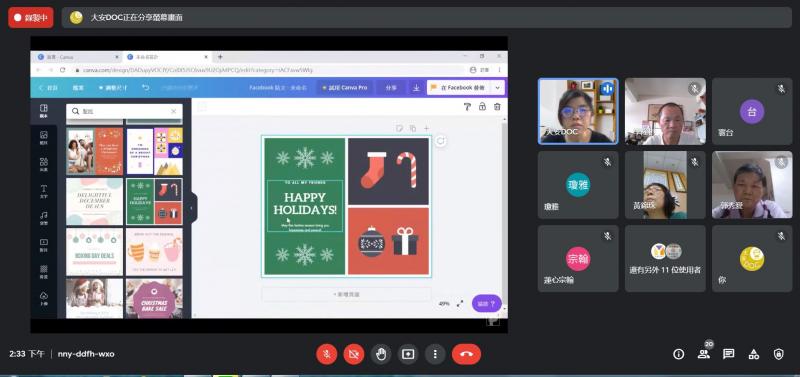This screenshot has width=800, height=377.
Task: Click the Canva template search field
Action: click(x=124, y=111)
